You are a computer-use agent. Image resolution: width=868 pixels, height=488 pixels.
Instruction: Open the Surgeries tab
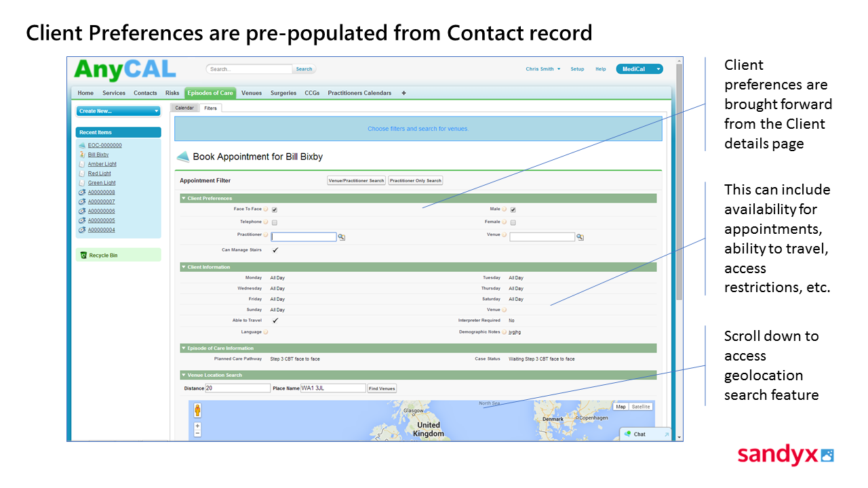(283, 93)
